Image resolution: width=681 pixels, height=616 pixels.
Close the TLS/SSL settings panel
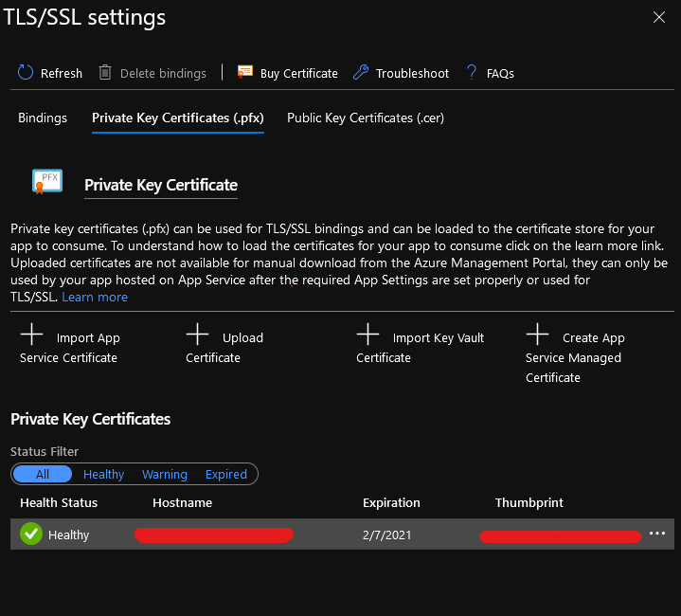[659, 17]
